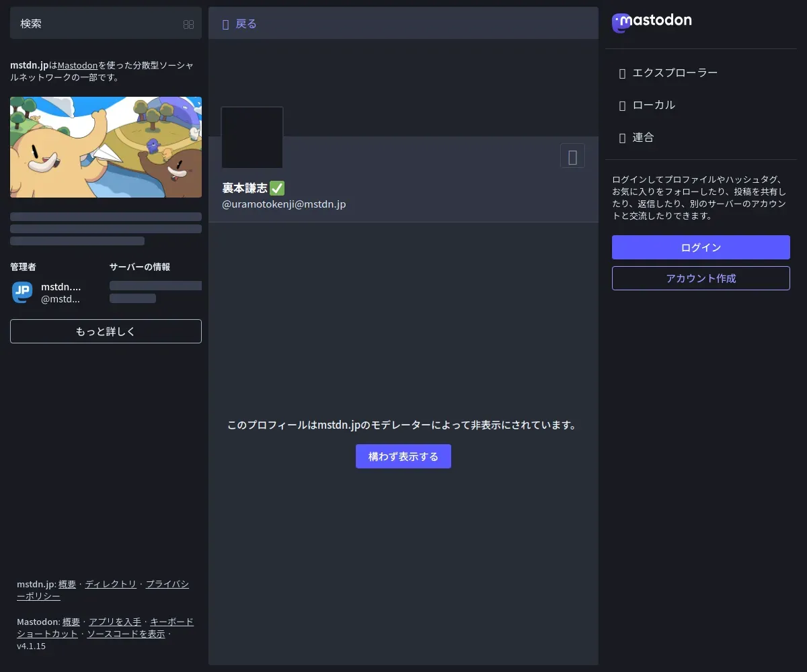Open the Mastodon 概要 footer link

(x=71, y=622)
